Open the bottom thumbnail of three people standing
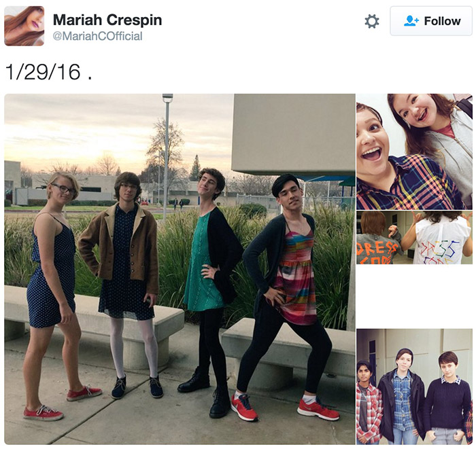 (414, 387)
